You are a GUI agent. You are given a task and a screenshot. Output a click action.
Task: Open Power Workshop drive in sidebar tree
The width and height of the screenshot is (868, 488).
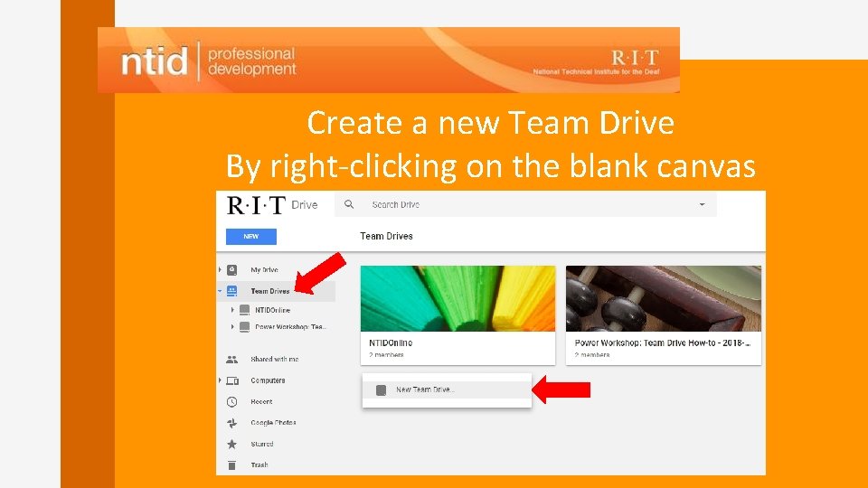pyautogui.click(x=290, y=327)
